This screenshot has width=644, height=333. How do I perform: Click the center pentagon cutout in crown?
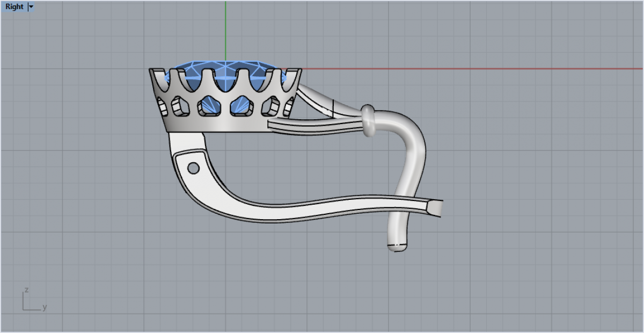click(239, 106)
